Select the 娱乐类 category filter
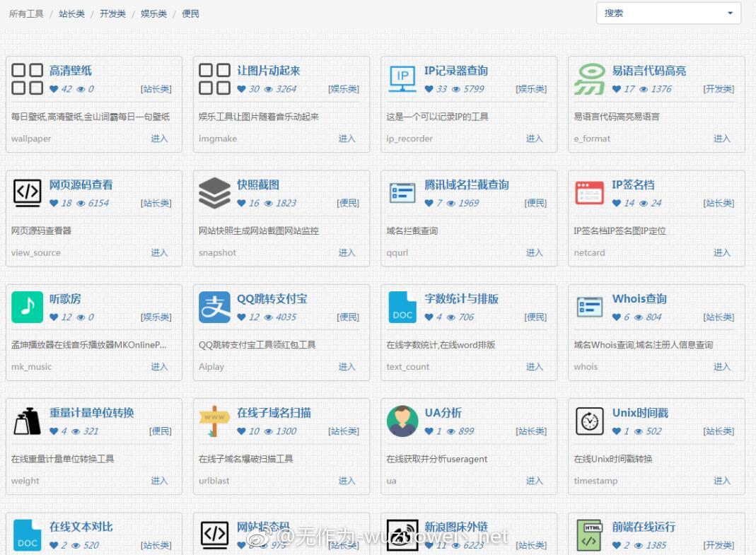The image size is (756, 555). pyautogui.click(x=153, y=13)
